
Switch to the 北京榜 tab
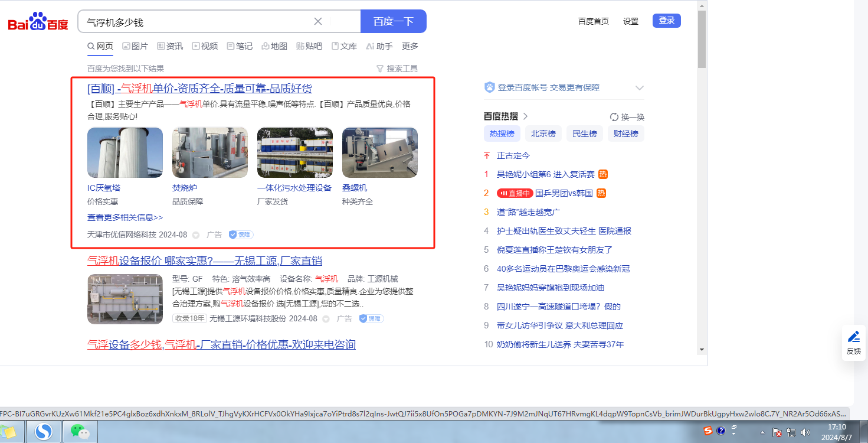tap(543, 133)
